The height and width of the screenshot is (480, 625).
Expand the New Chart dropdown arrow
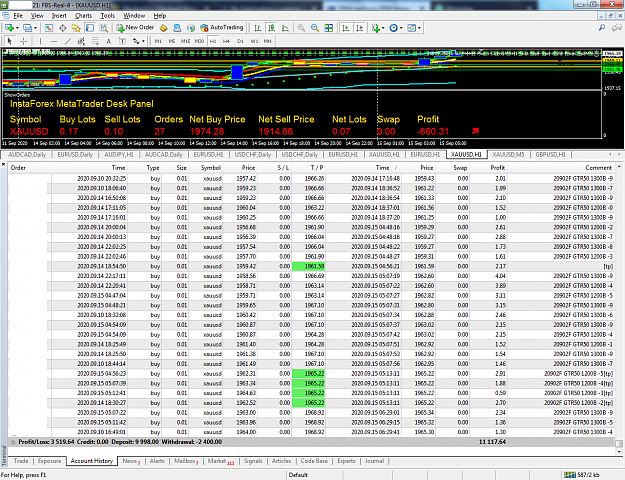click(17, 28)
